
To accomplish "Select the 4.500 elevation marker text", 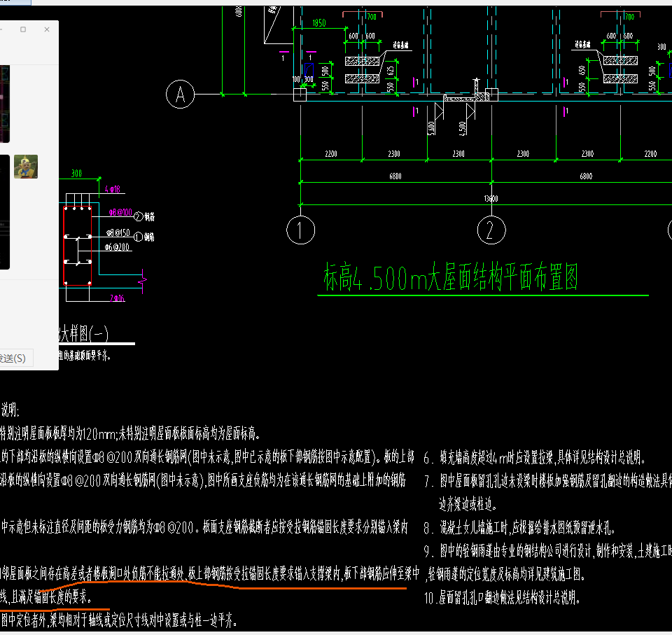I will coord(462,128).
